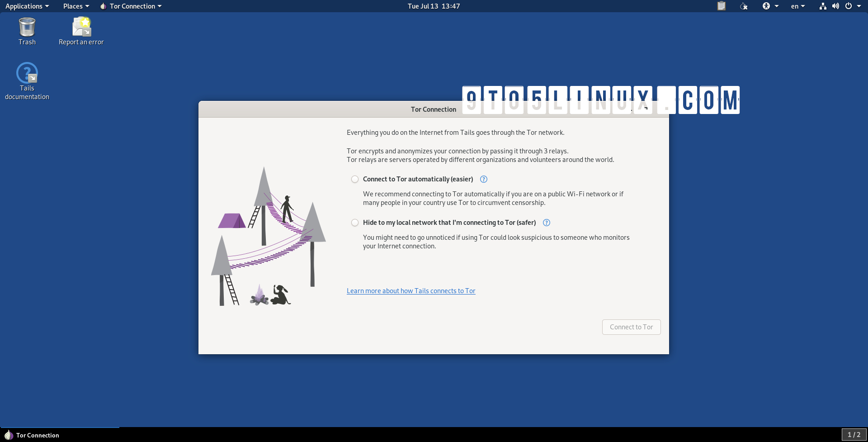The width and height of the screenshot is (868, 442).
Task: Expand the power menu chevron
Action: pyautogui.click(x=860, y=6)
